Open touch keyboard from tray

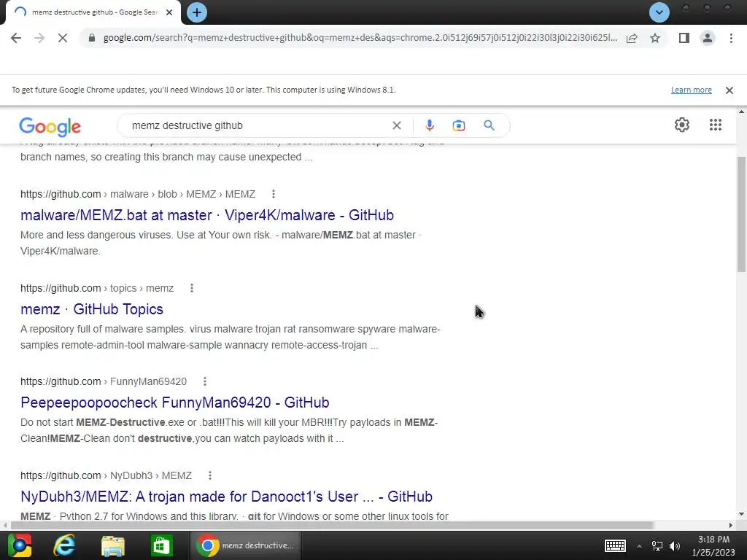(615, 546)
